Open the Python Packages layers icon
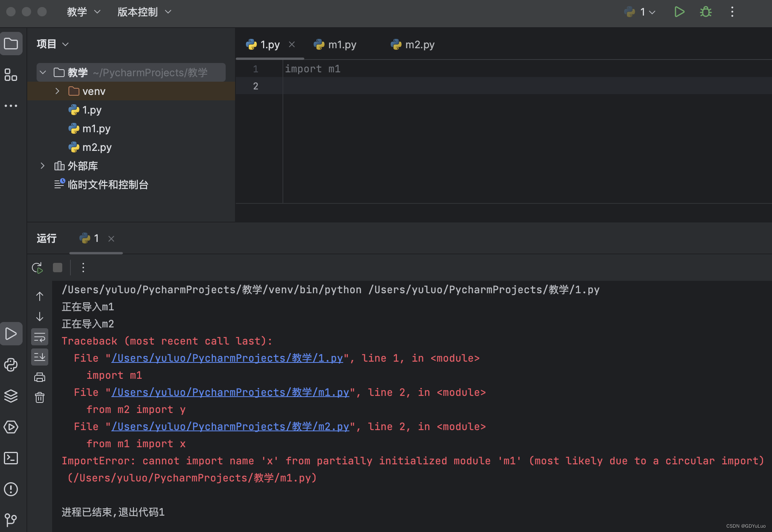This screenshot has height=532, width=772. point(11,396)
